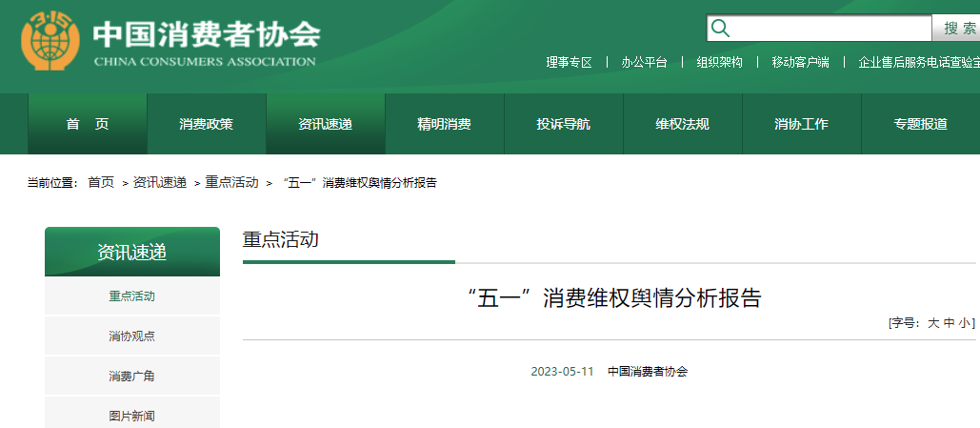Image resolution: width=980 pixels, height=428 pixels.
Task: Set font size to 大 (large)
Action: pyautogui.click(x=934, y=323)
